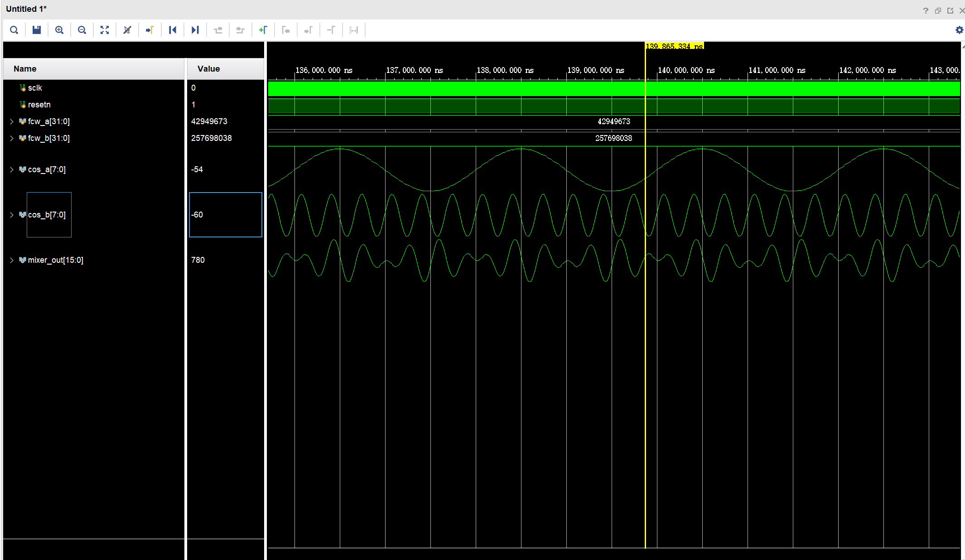965x560 pixels.
Task: Click the Zoom Fit icon
Action: tap(105, 30)
